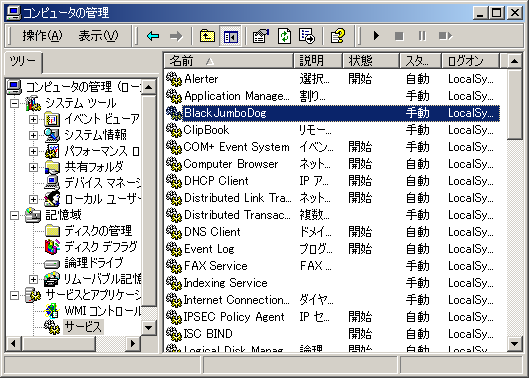
Task: Sort by the 説明 column header
Action: pyautogui.click(x=318, y=61)
